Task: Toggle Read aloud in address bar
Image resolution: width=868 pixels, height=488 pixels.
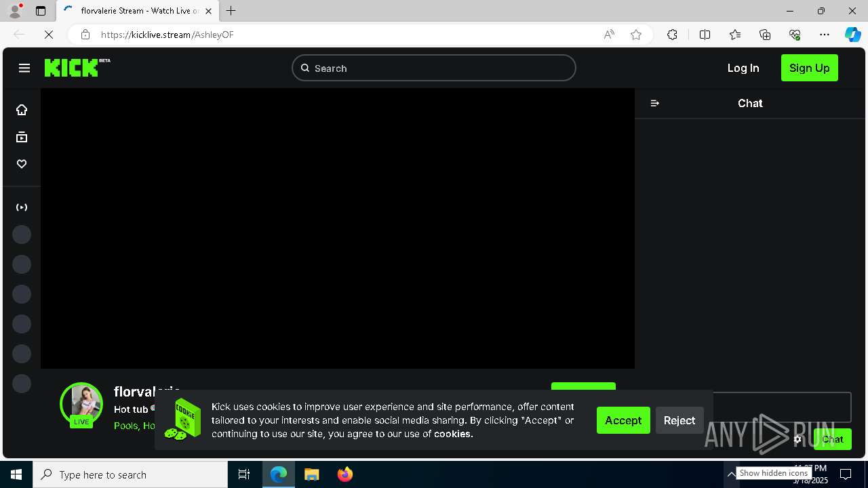Action: point(609,35)
